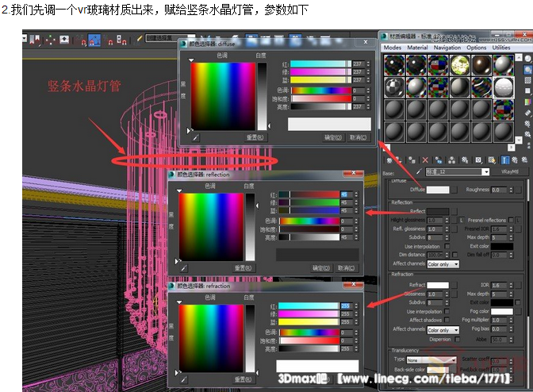
Task: Click Show Shaded Material in Viewport icon
Action: point(492,160)
